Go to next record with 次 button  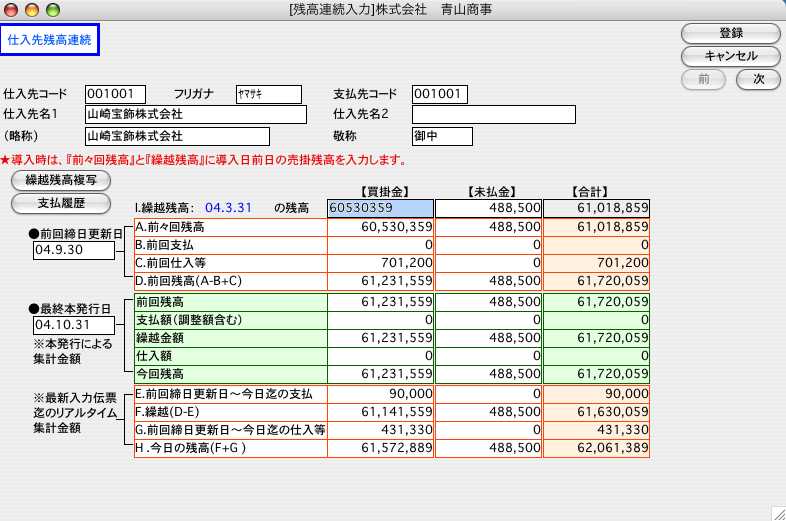click(x=757, y=79)
